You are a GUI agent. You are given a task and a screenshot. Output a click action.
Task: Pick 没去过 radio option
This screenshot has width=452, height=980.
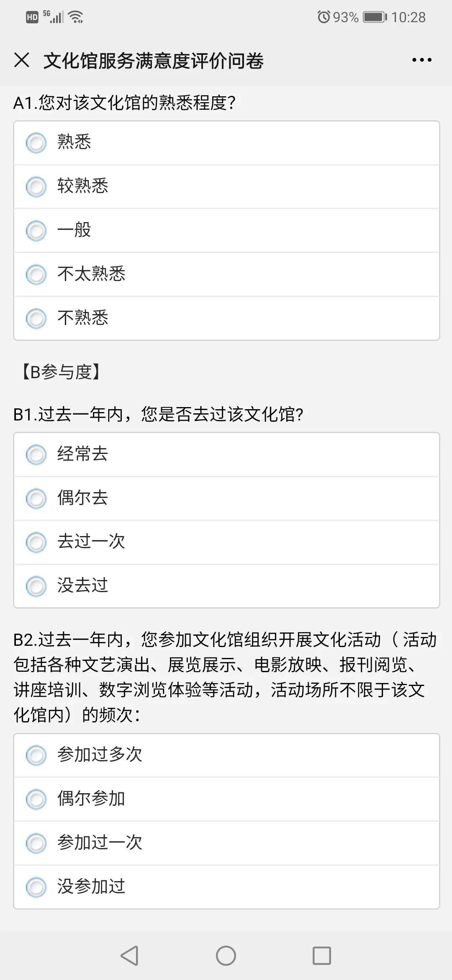36,586
